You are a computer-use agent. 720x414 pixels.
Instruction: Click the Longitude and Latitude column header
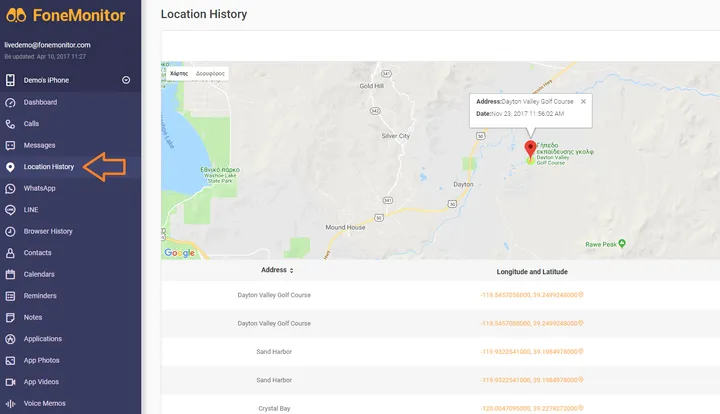pyautogui.click(x=532, y=272)
